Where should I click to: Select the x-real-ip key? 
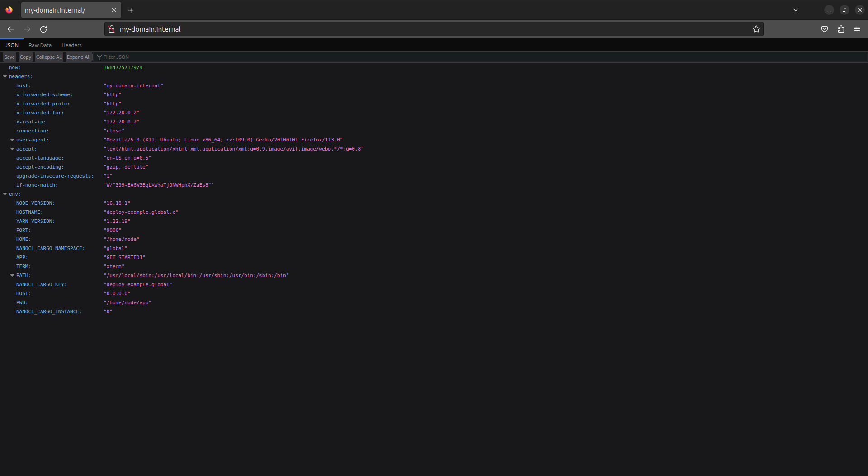pyautogui.click(x=31, y=122)
